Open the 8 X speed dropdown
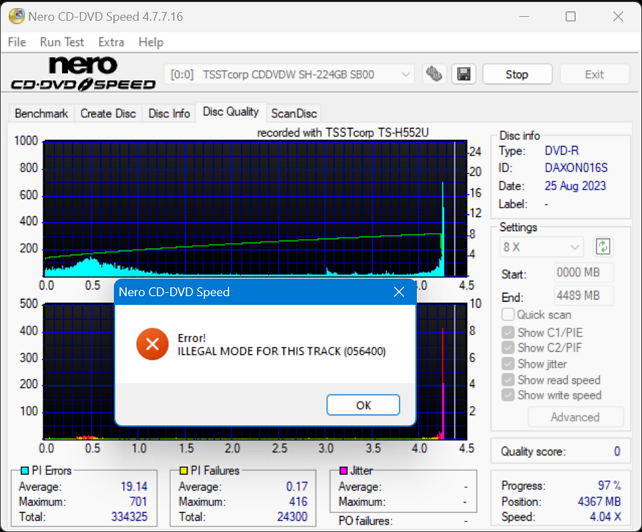Viewport: 642px width, 532px height. pos(541,247)
